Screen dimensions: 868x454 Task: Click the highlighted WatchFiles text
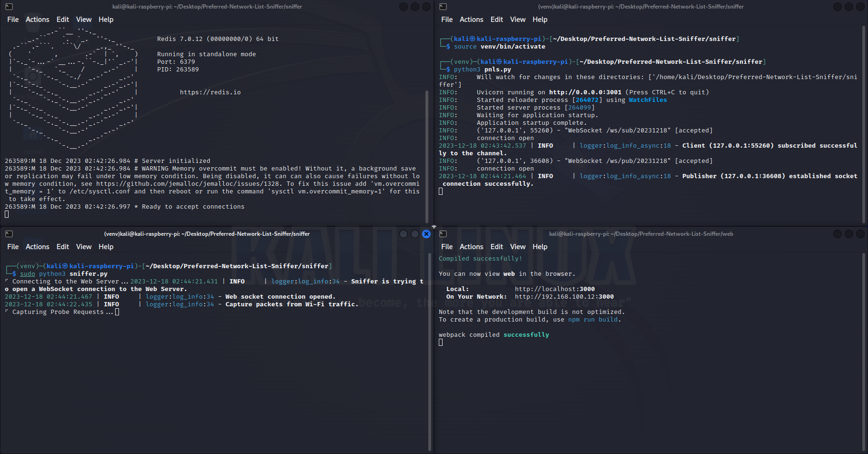click(x=647, y=100)
